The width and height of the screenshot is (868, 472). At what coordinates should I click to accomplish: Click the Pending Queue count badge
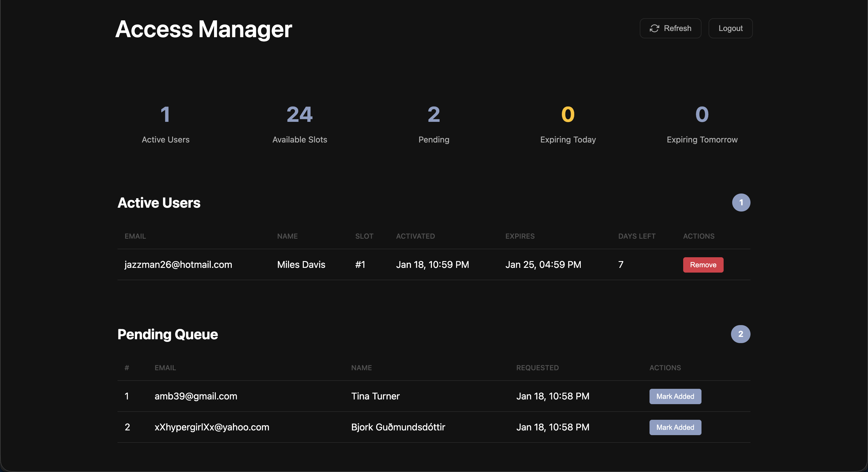click(x=740, y=334)
